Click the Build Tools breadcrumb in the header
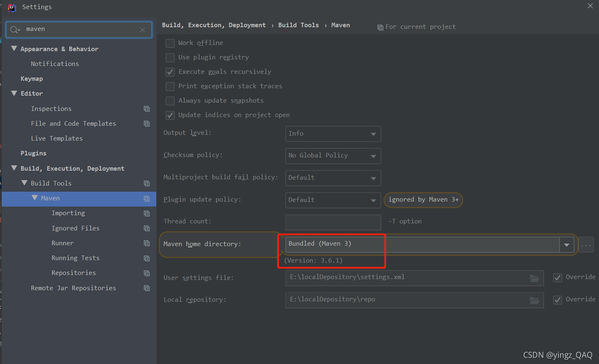This screenshot has width=599, height=364. [298, 25]
